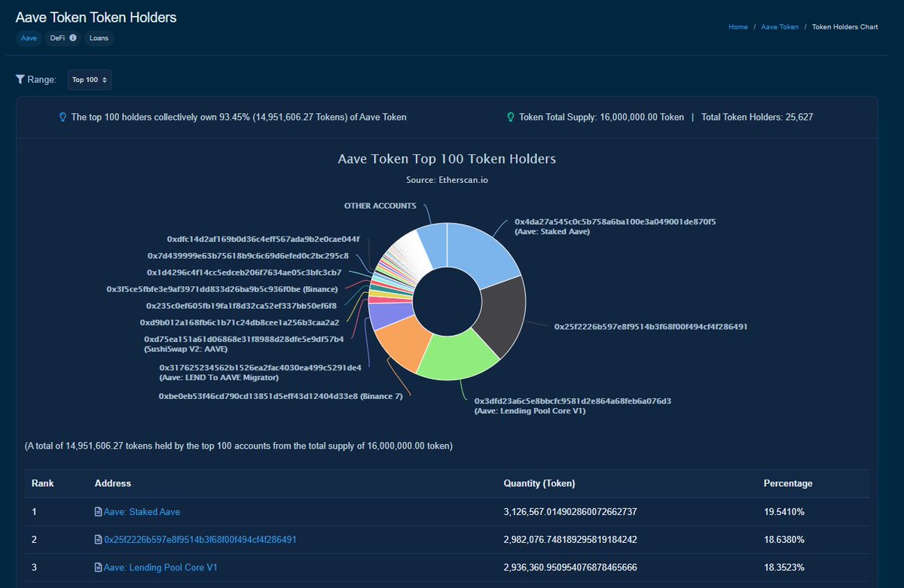904x588 pixels.
Task: Open the Top 100 range dropdown
Action: point(89,79)
